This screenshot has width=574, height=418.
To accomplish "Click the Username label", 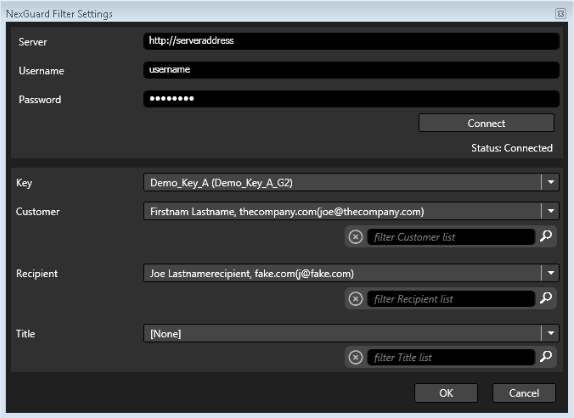I will pyautogui.click(x=41, y=71).
